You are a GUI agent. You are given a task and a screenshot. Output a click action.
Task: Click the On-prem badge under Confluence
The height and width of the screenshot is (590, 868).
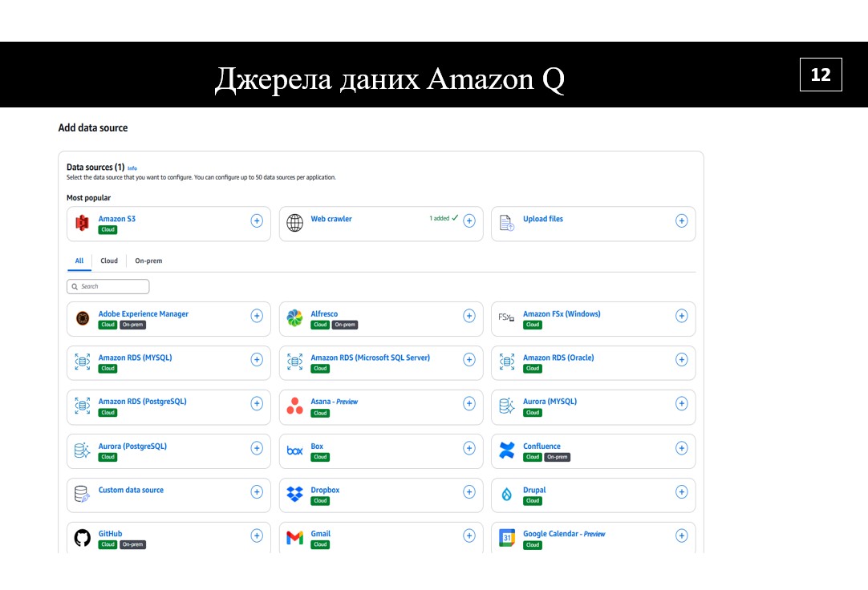tap(558, 457)
